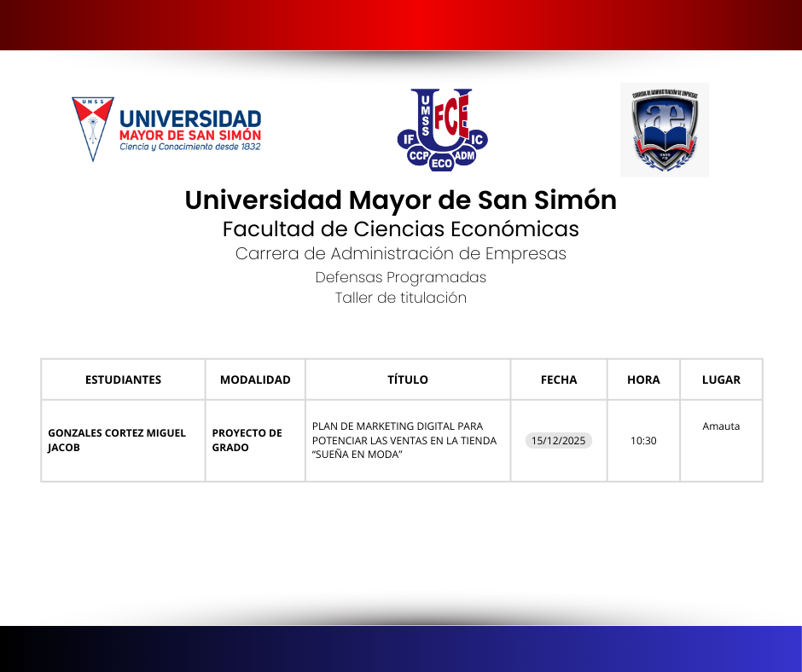The image size is (802, 672).
Task: Click the LUGAR column header
Action: pyautogui.click(x=721, y=379)
